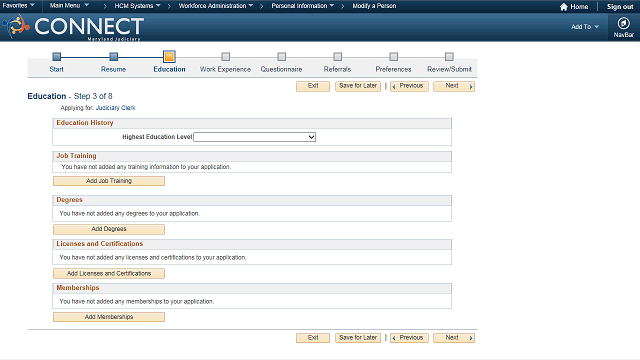This screenshot has width=640, height=360.
Task: Select the Review/Submit step square icon
Action: pos(449,56)
